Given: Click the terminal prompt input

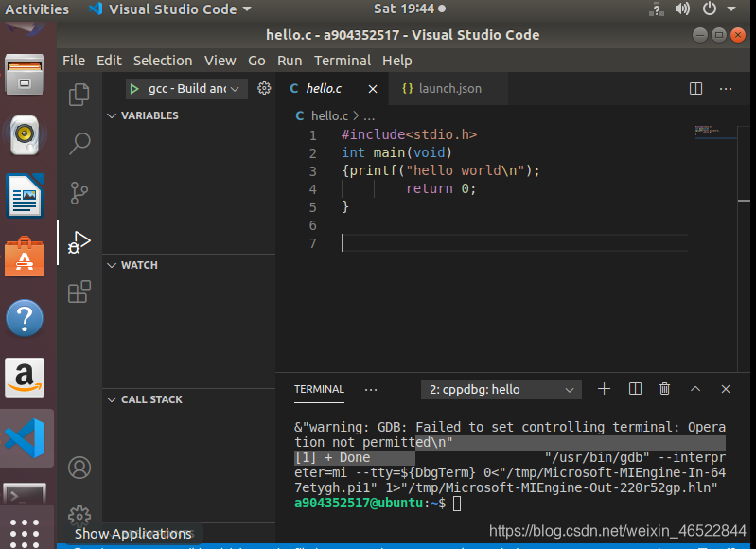Looking at the screenshot, I should coord(457,504).
